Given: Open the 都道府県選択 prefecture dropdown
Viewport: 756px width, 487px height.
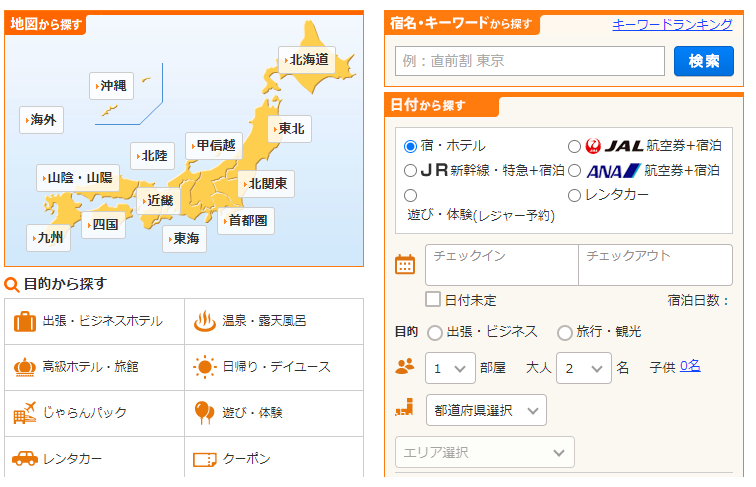Looking at the screenshot, I should [485, 410].
